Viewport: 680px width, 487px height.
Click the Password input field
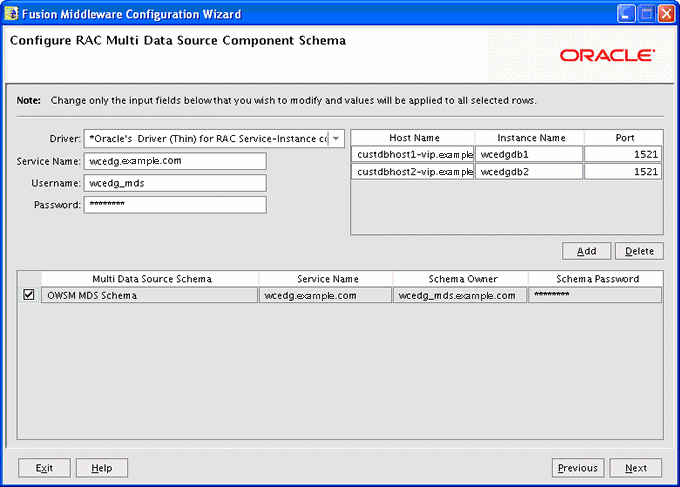click(x=175, y=205)
